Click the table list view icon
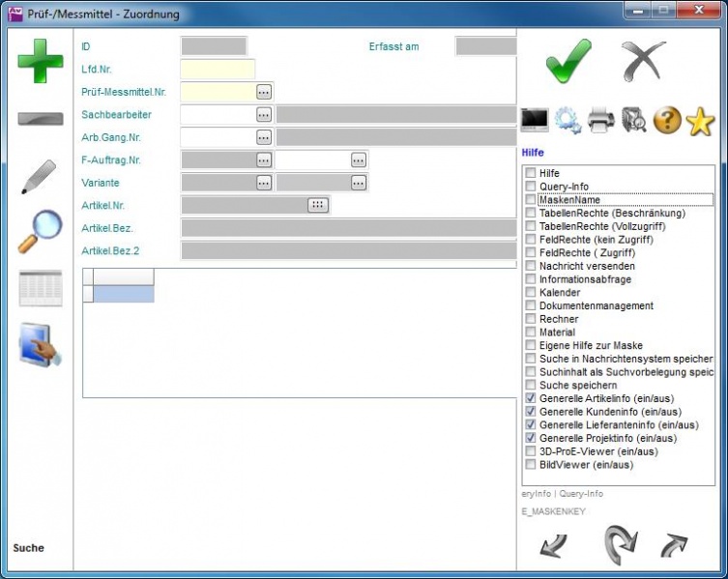Viewport: 728px width, 579px height. click(x=40, y=288)
